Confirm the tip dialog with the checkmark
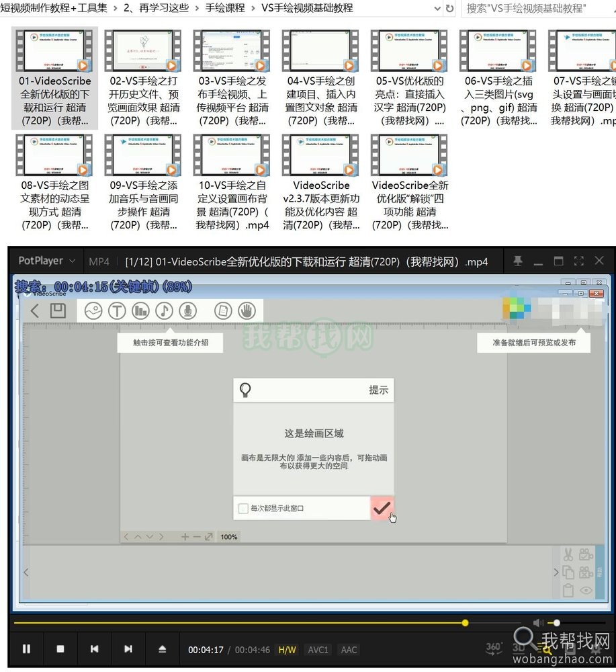The height and width of the screenshot is (672, 616). [x=382, y=508]
